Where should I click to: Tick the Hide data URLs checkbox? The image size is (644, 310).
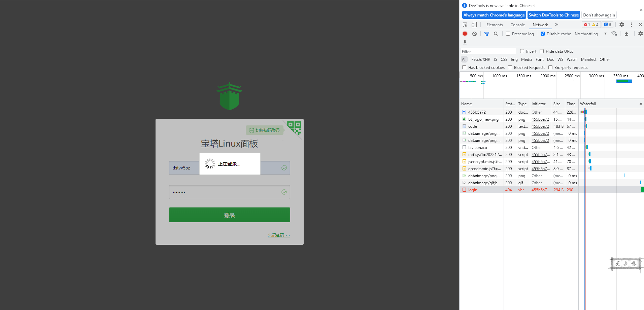pos(542,51)
